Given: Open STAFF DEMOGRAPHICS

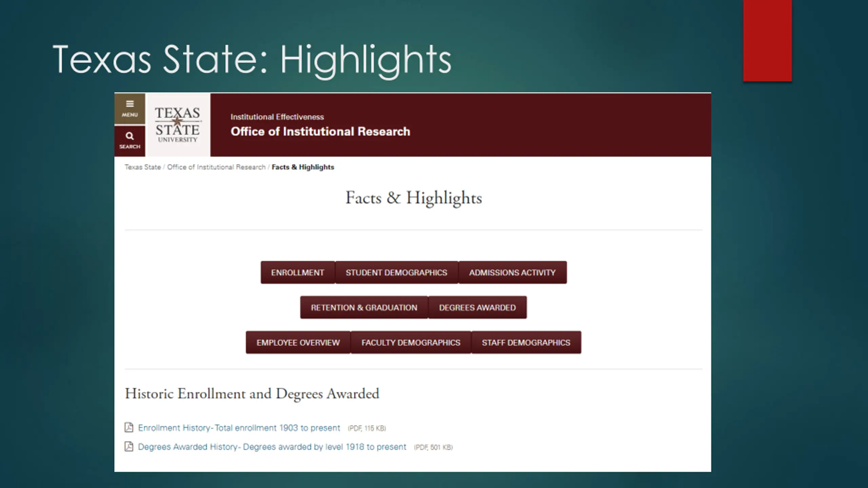Looking at the screenshot, I should 526,343.
